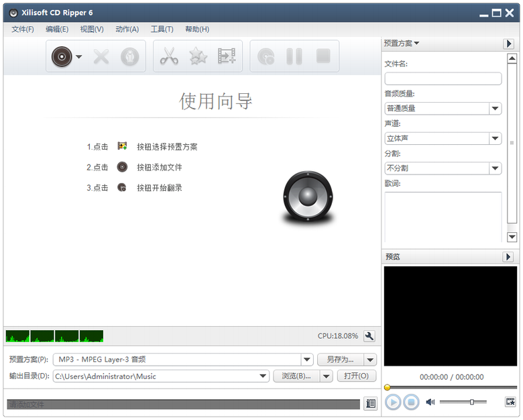Screen dimensions: 523x420
Task: Click the CPU:18.08% status text
Action: [337, 336]
